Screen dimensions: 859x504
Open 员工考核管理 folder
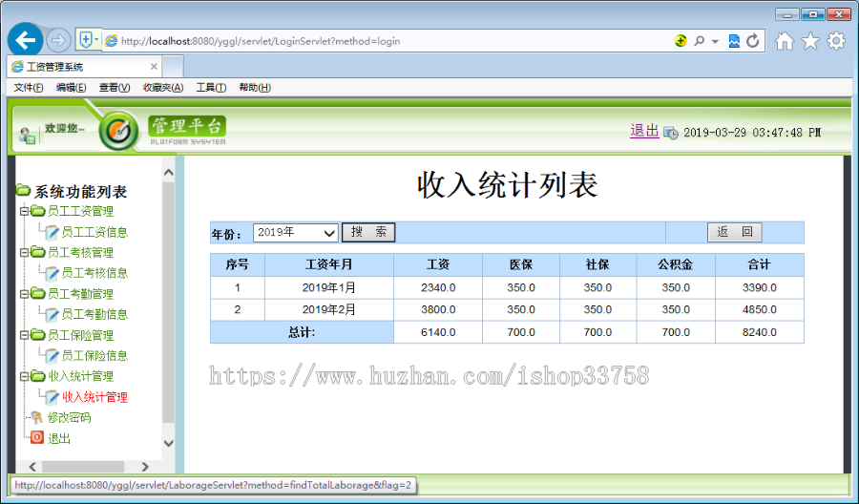tap(80, 253)
